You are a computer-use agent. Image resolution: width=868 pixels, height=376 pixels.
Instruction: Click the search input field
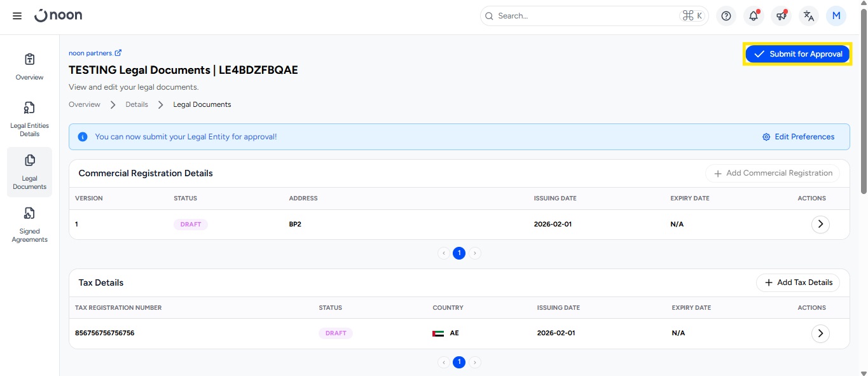[585, 16]
